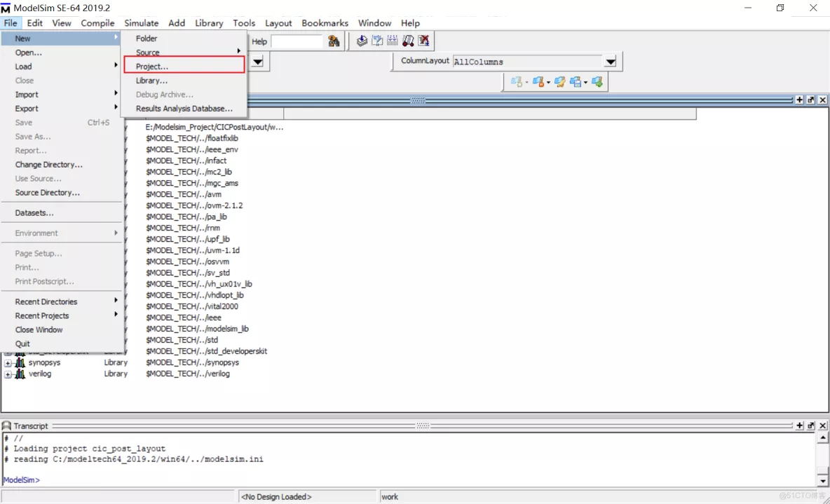Viewport: 830px width, 504px height.
Task: Open dropdown arrow beside floppy disk toolbar icon
Action: [585, 82]
